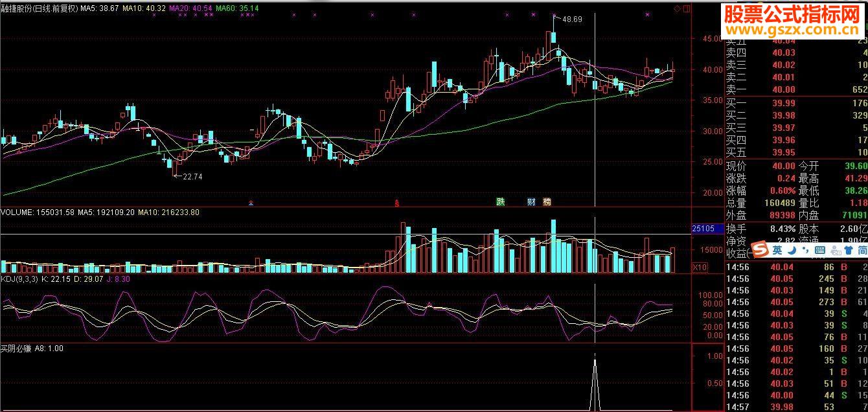
Task: Click the 最低 38.26 value
Action: [856, 190]
